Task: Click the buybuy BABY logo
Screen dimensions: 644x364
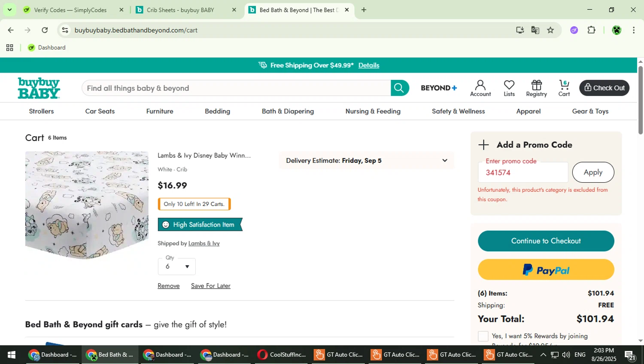Action: point(39,88)
